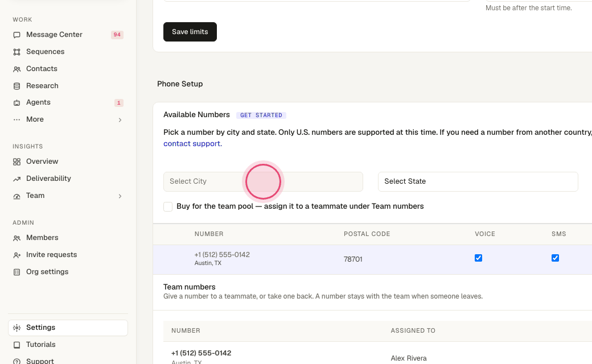Open Tutorials page
This screenshot has height=364, width=592.
[68, 345]
